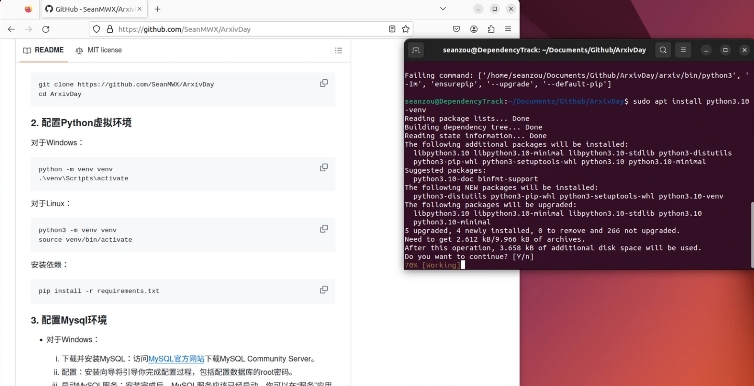Click terminal scrollbar thumb
754x386 pixels.
pyautogui.click(x=752, y=235)
